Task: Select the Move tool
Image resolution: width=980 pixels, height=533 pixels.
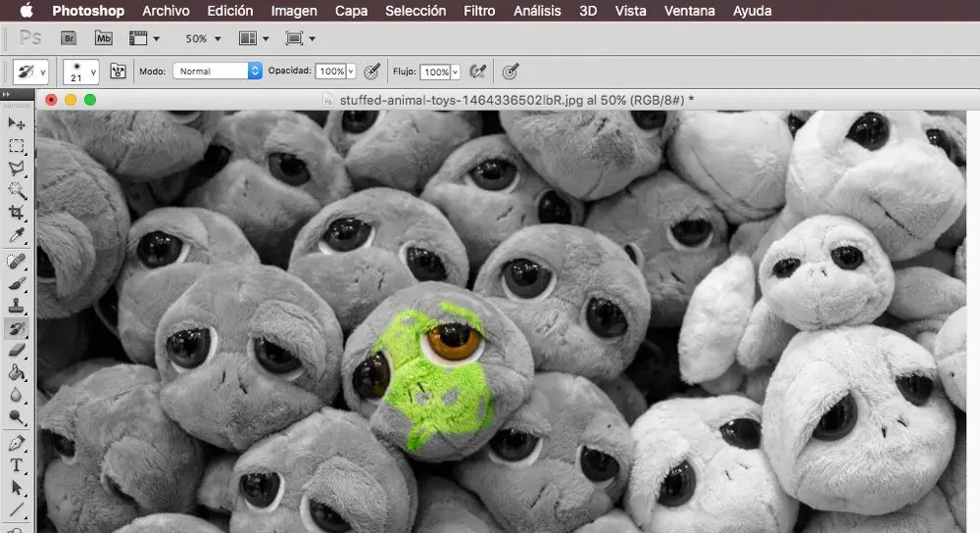Action: (x=17, y=123)
